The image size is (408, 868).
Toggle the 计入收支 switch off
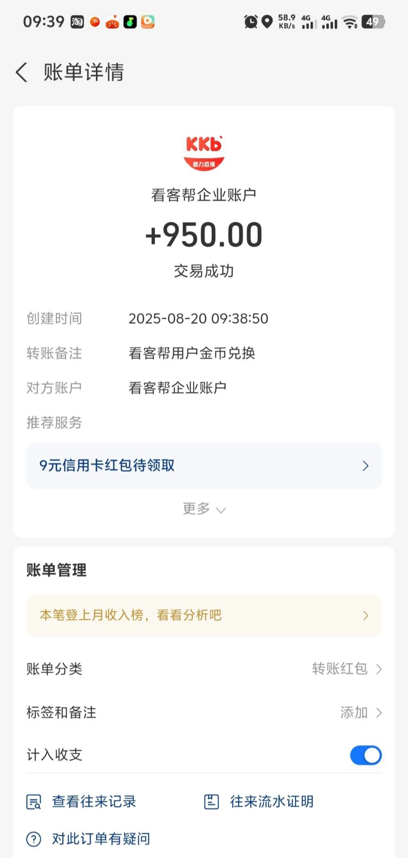tap(366, 755)
